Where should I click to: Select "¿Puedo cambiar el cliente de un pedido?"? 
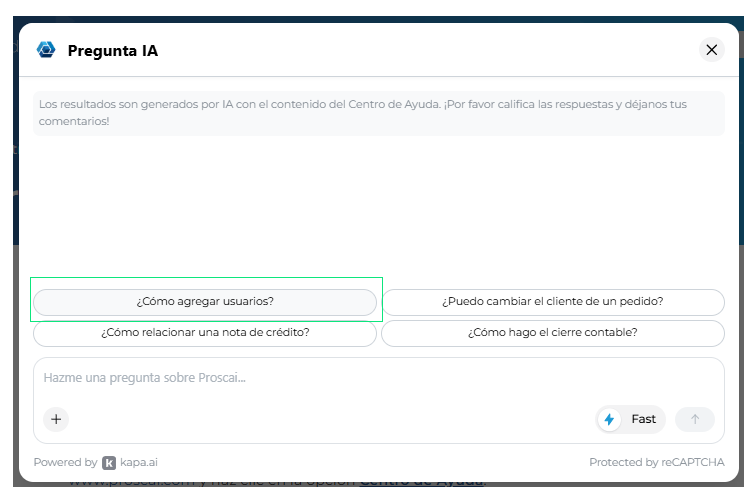coord(553,302)
